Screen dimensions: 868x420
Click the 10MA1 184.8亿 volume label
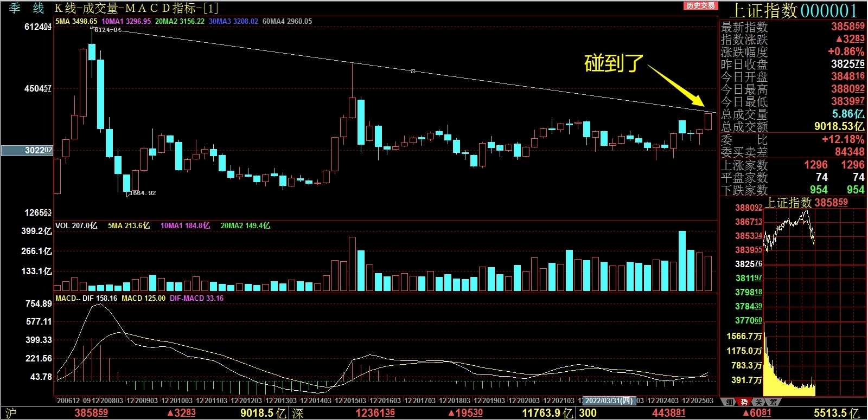coord(185,225)
